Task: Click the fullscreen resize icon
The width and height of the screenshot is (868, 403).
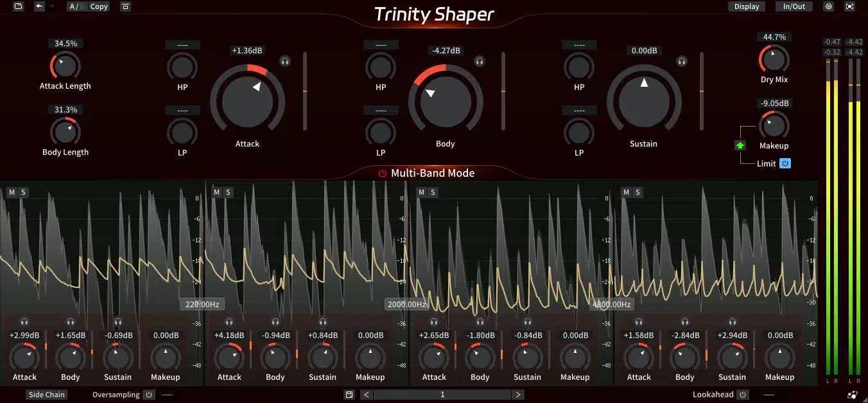Action: 850,6
